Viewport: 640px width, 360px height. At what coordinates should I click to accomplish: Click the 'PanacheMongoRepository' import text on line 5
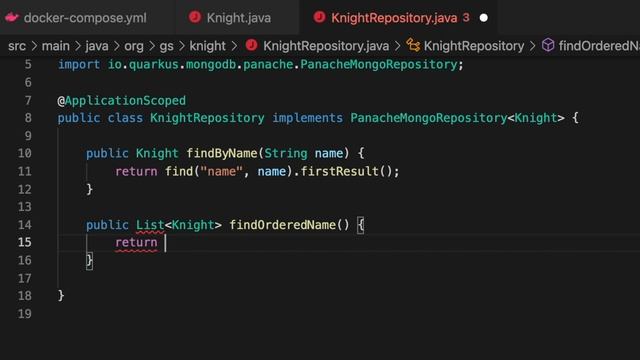click(379, 64)
